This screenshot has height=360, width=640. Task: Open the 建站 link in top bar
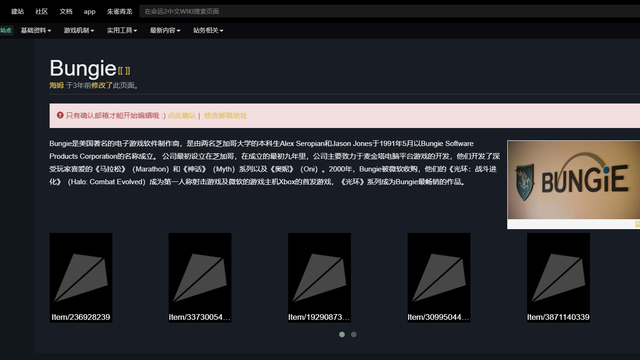(x=18, y=11)
